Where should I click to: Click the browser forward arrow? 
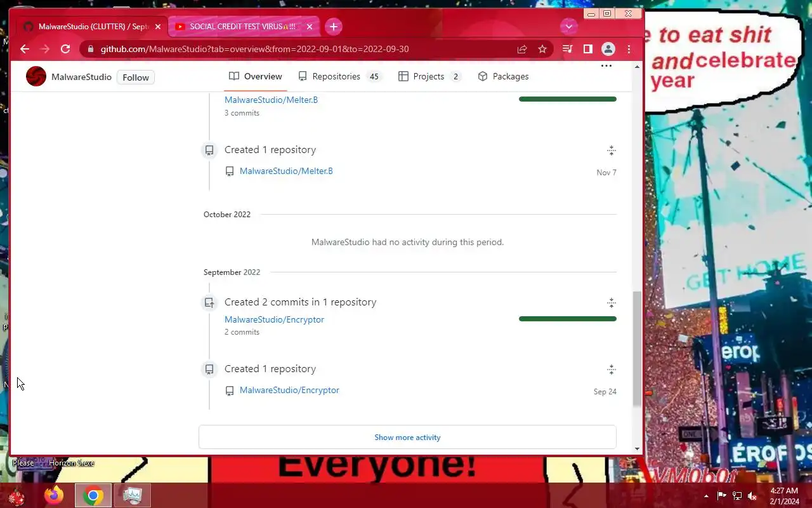(45, 49)
